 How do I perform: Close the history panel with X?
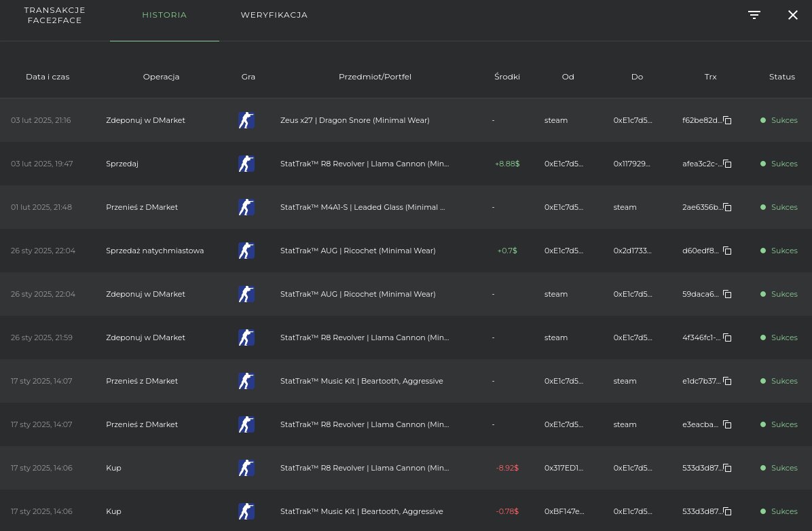(x=793, y=15)
